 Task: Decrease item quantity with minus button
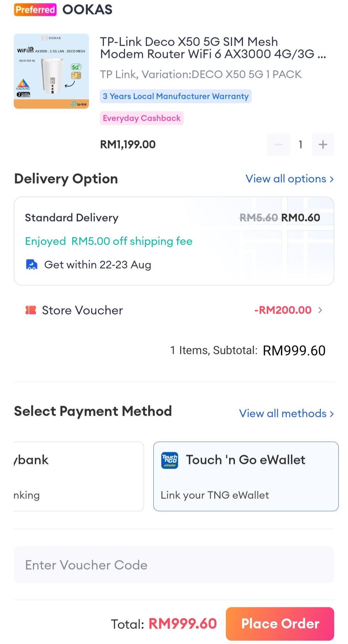[x=278, y=145]
